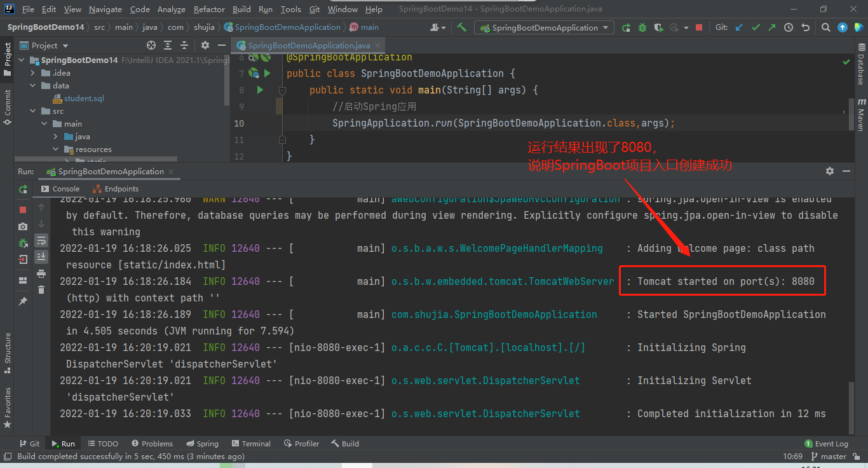Take a thread dump with the camera icon

pos(23,226)
